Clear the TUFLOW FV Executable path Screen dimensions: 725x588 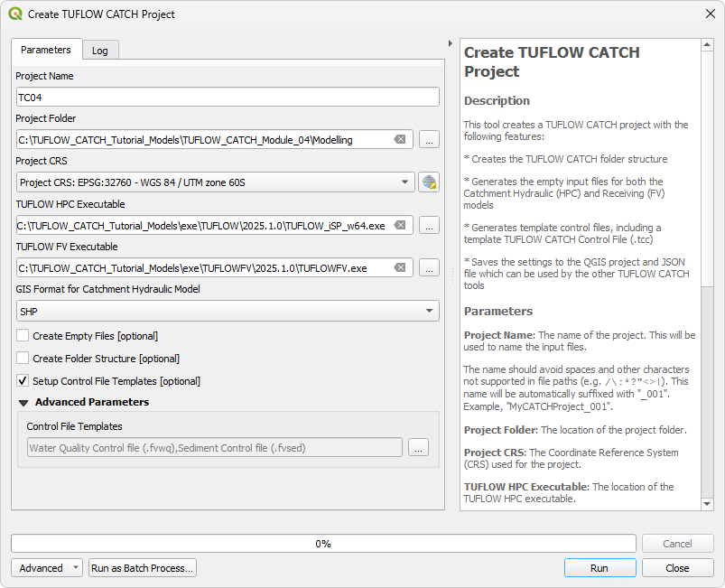click(x=400, y=267)
